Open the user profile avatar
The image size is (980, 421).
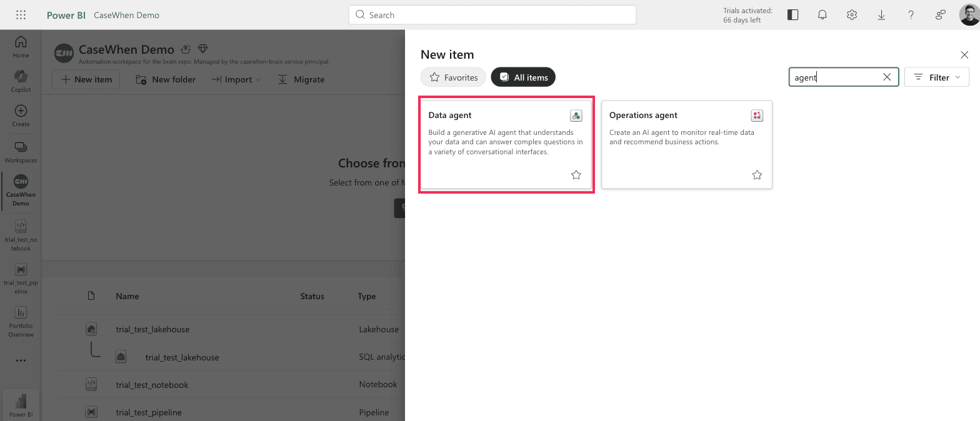[x=969, y=15]
